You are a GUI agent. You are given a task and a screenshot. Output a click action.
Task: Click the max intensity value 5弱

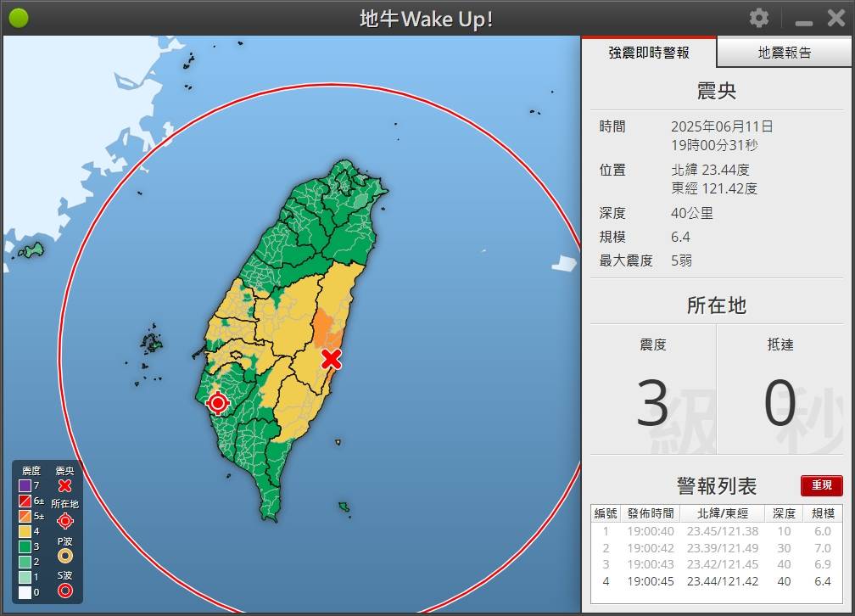tap(682, 260)
